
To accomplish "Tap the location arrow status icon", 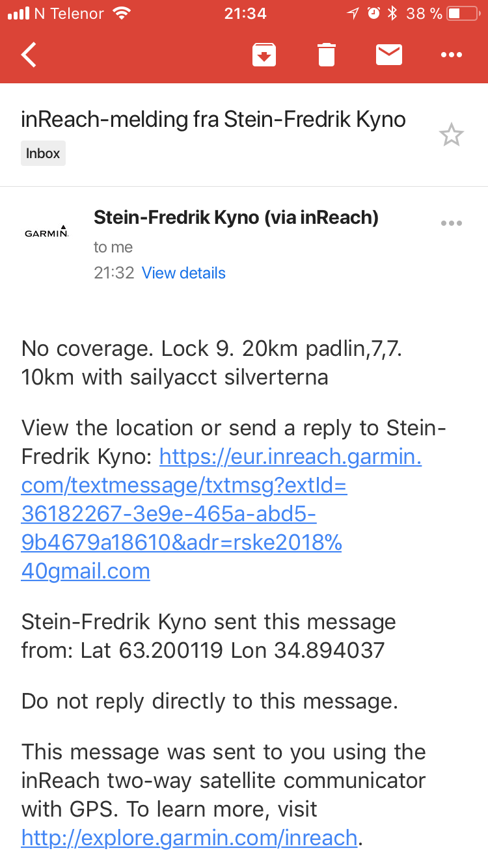I will point(353,14).
